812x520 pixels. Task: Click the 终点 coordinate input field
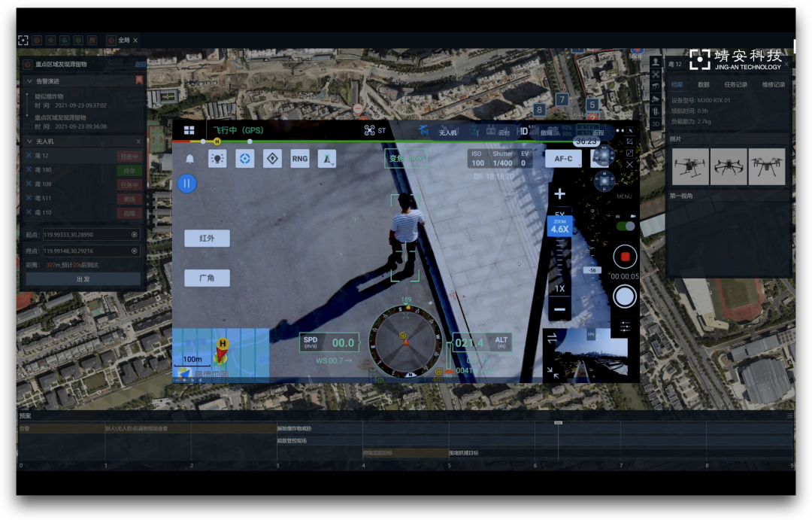click(x=91, y=251)
